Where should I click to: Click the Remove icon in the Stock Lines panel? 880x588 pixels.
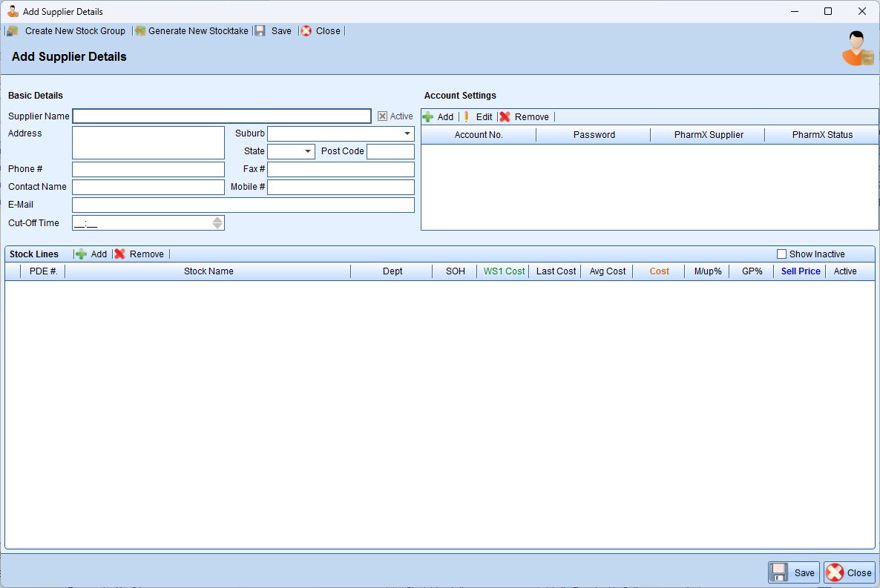(120, 254)
